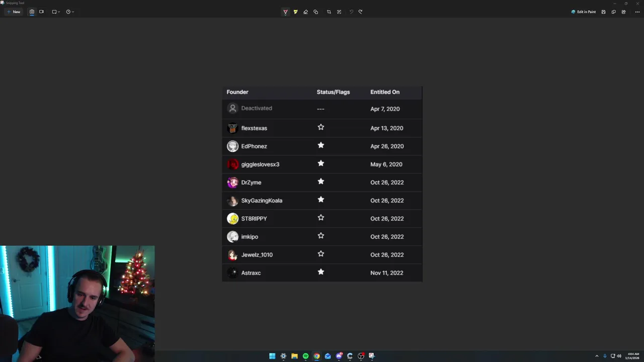The image size is (644, 362).
Task: Select the username Jewelz_1010
Action: pyautogui.click(x=257, y=255)
